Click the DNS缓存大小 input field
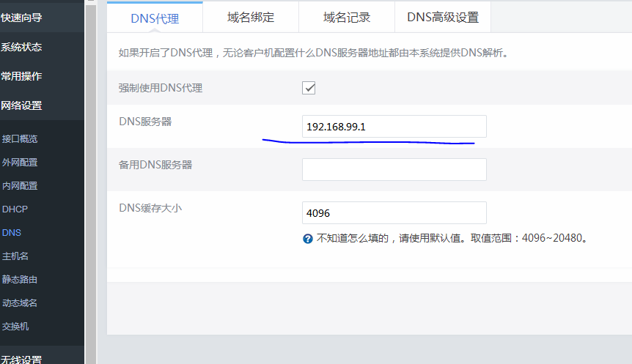The width and height of the screenshot is (632, 364). pos(394,213)
